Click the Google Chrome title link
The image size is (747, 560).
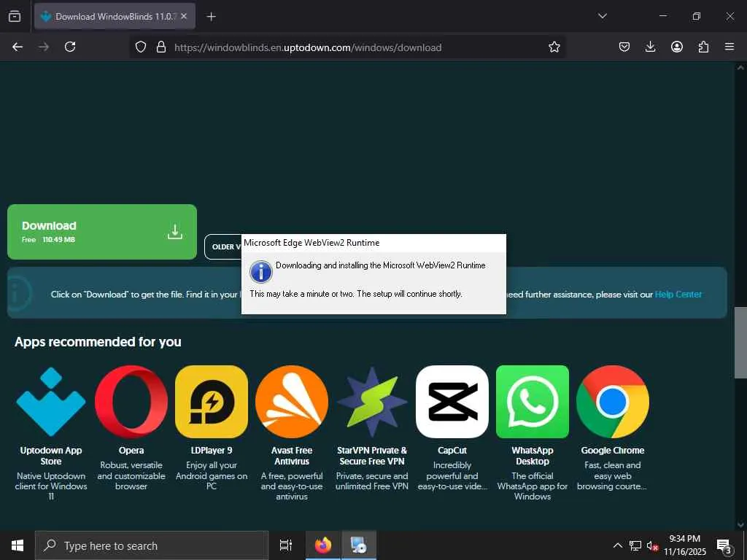[x=613, y=451]
